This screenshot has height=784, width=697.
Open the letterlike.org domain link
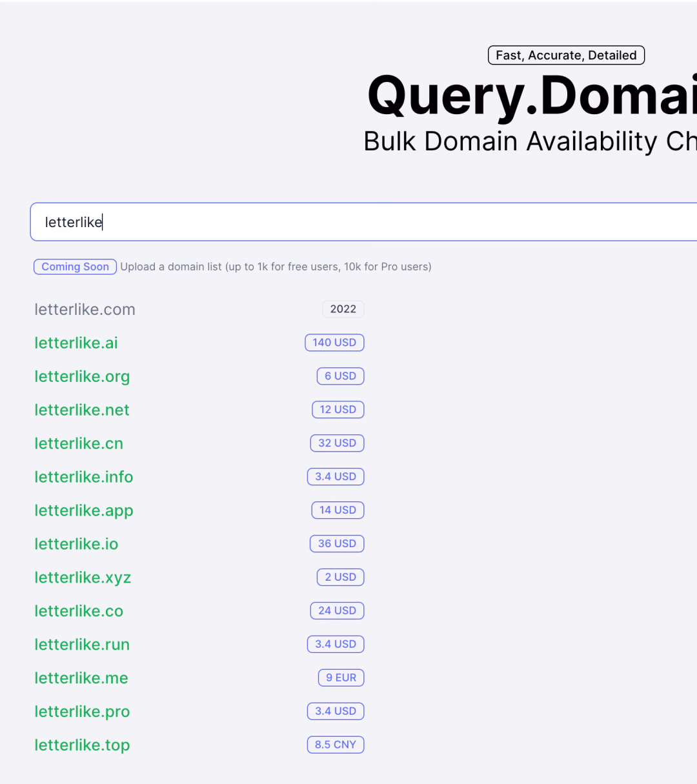tap(82, 376)
